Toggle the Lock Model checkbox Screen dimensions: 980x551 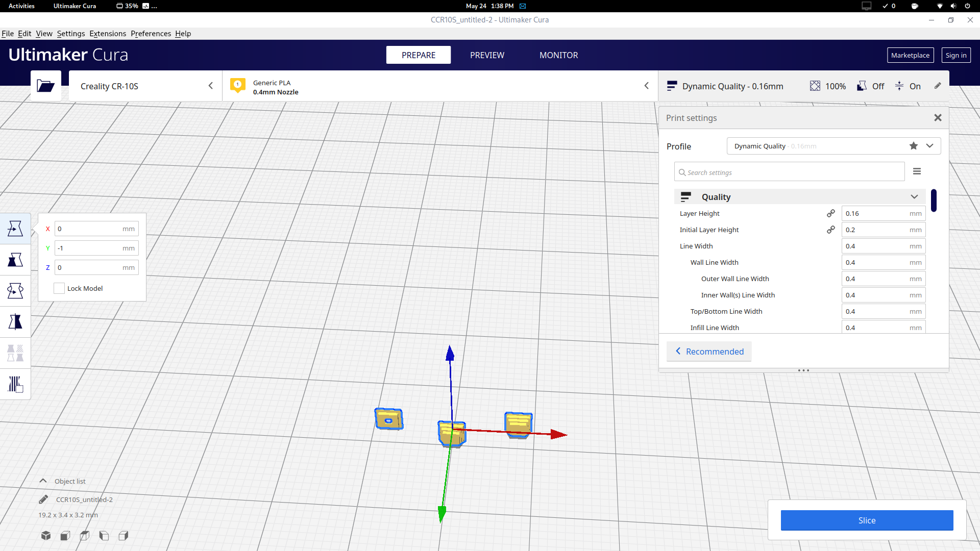click(59, 288)
